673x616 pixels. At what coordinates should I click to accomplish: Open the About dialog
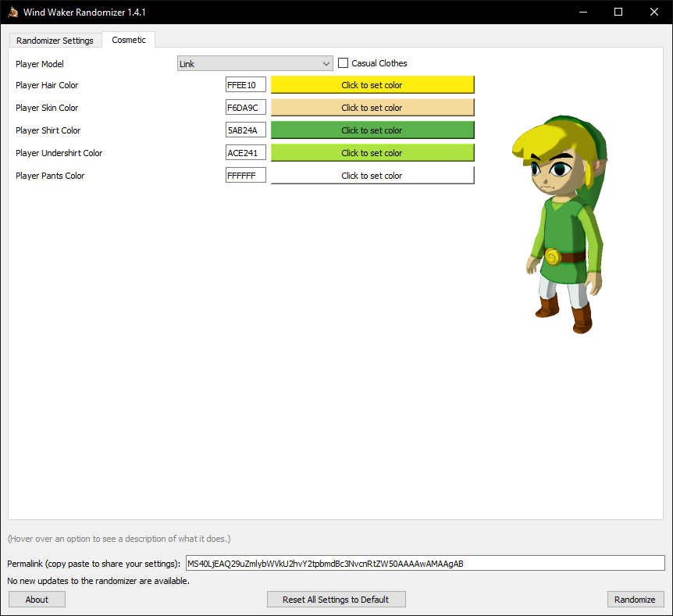37,600
